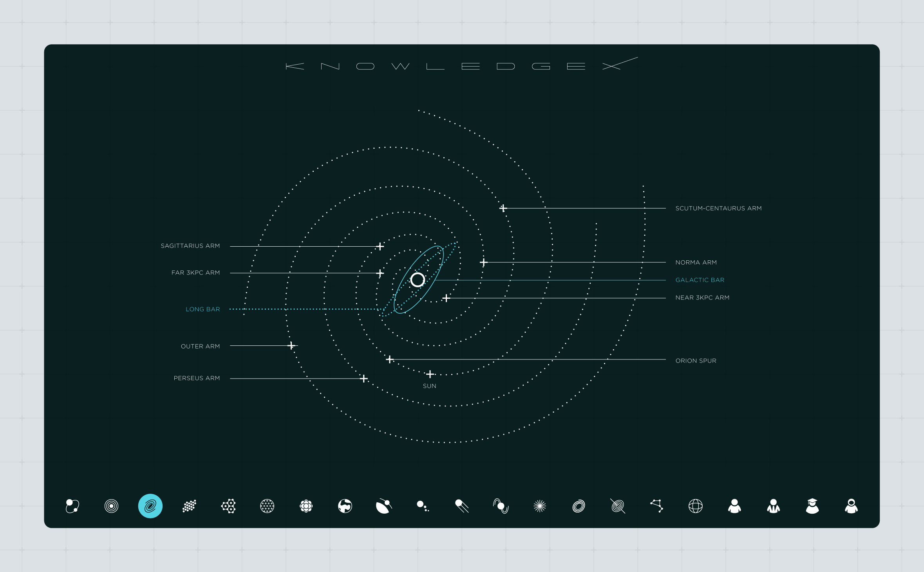Select the Earth globe icon

point(345,506)
